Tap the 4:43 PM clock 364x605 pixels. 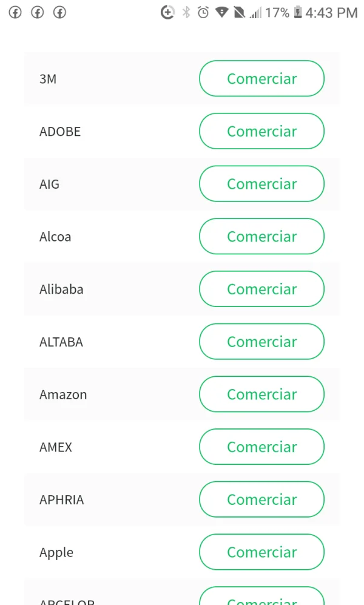[x=331, y=12]
